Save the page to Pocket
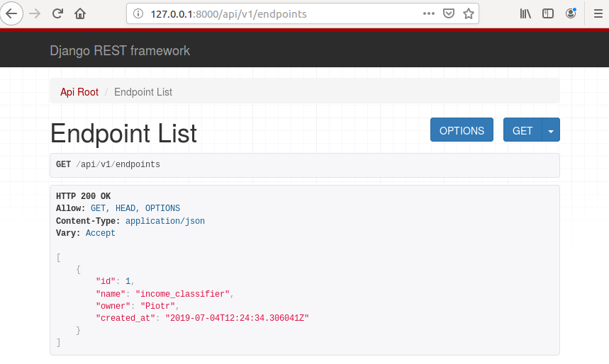This screenshot has height=364, width=609. point(449,13)
